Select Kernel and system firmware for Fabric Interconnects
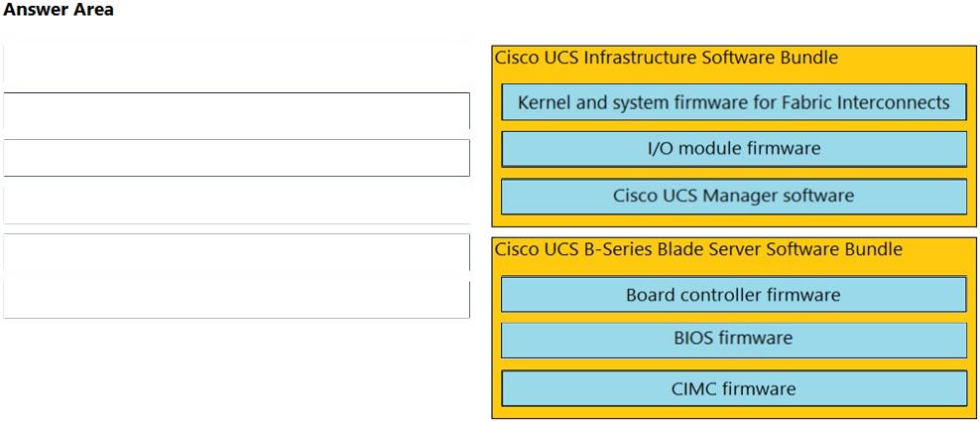 coord(733,102)
